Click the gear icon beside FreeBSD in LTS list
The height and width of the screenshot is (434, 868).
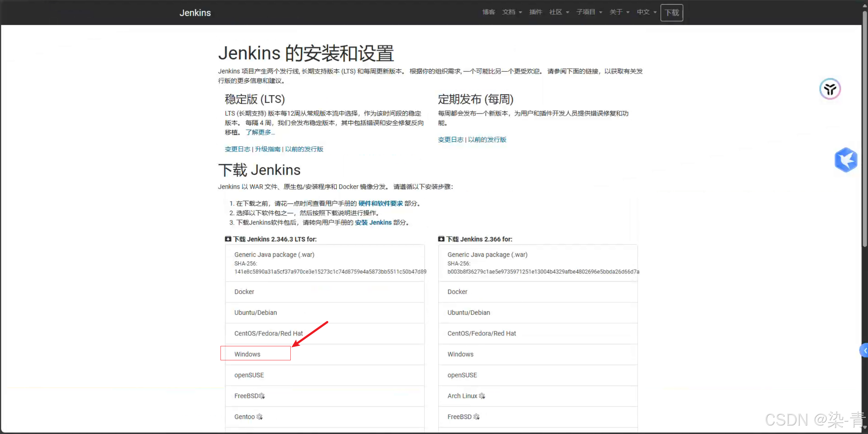click(262, 396)
